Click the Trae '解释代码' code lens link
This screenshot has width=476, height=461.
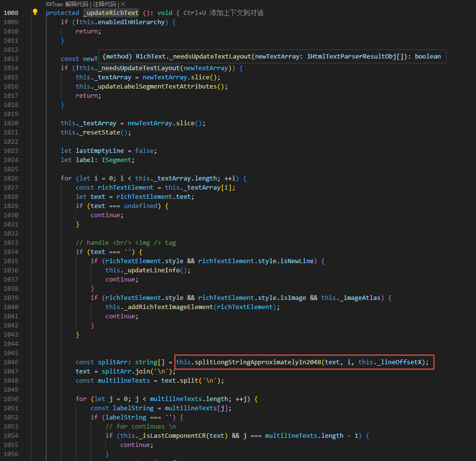76,4
